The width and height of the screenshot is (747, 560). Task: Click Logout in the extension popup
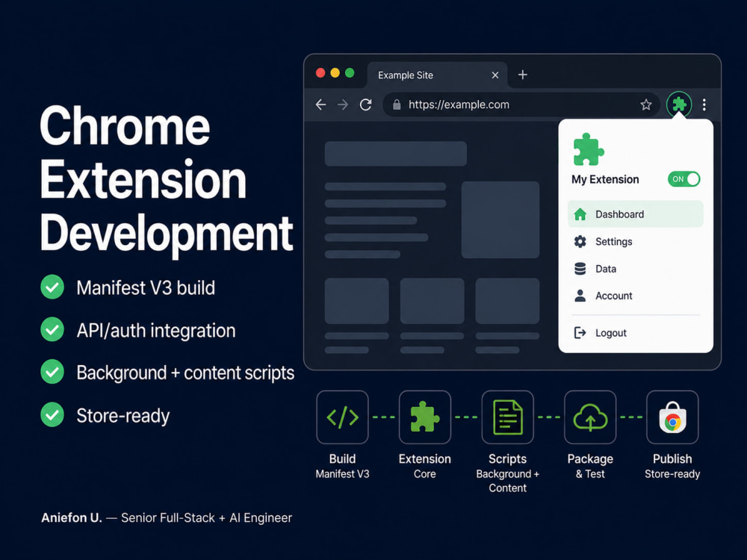coord(636,333)
